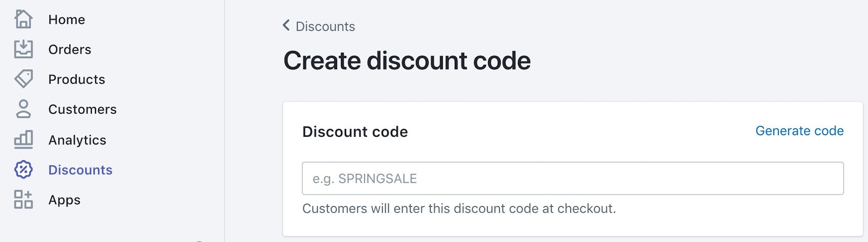Open the Apps text label in sidebar

click(x=64, y=200)
